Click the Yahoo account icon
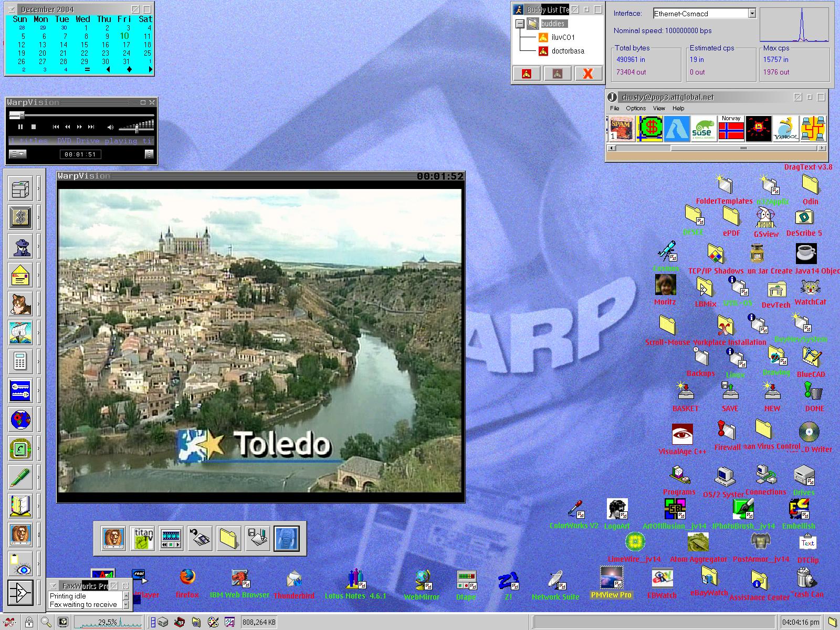Image resolution: width=840 pixels, height=630 pixels. 785,129
